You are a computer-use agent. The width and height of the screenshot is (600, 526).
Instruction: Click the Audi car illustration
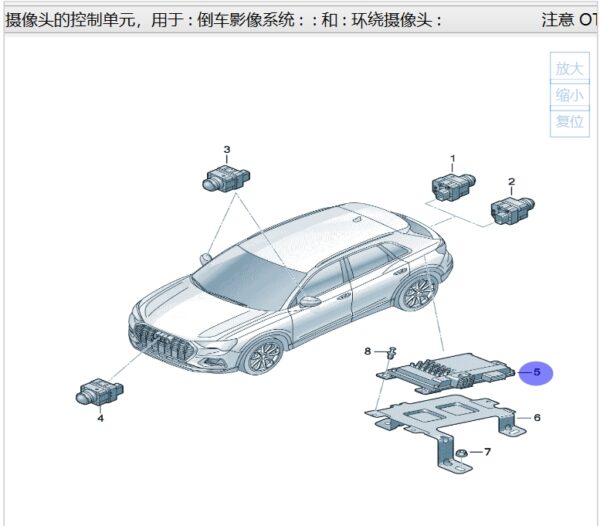tap(290, 288)
